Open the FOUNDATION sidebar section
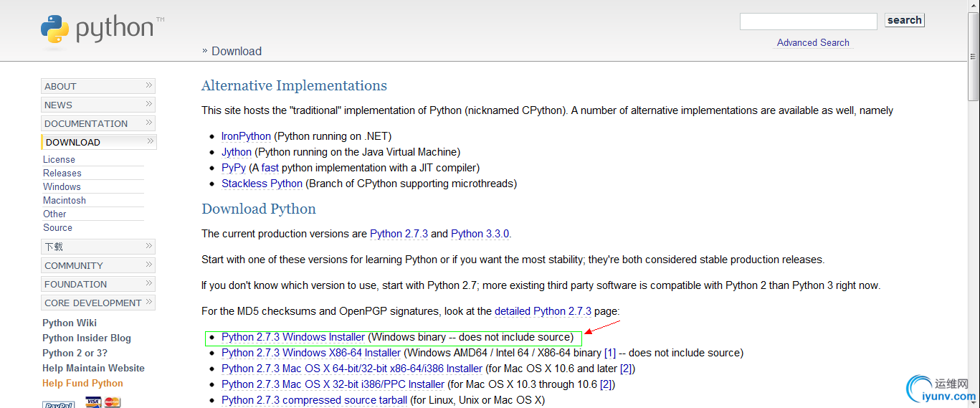 pos(98,284)
